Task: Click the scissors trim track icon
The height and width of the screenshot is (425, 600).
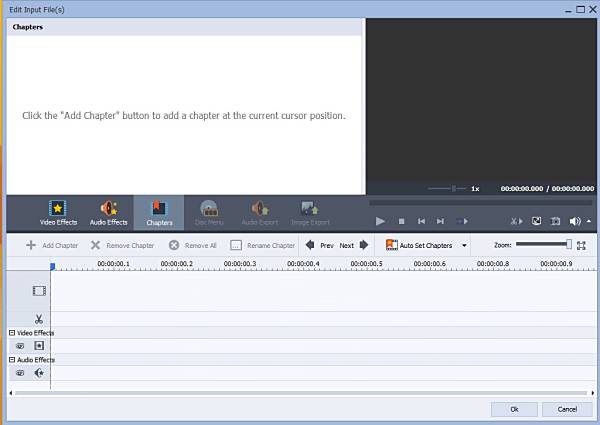Action: (39, 319)
